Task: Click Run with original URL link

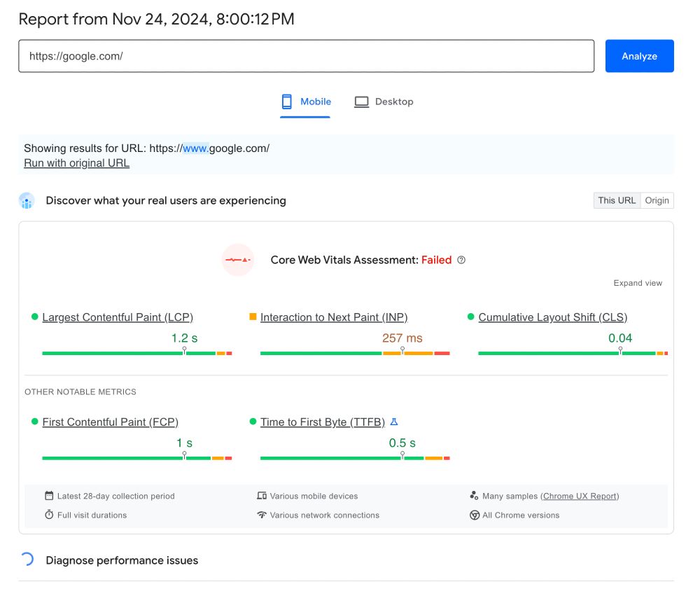Action: point(77,163)
